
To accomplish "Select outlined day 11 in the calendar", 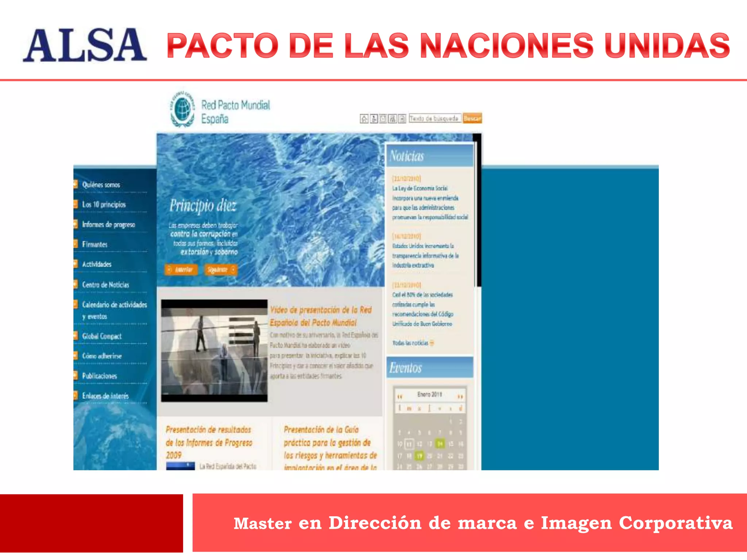I will (409, 444).
